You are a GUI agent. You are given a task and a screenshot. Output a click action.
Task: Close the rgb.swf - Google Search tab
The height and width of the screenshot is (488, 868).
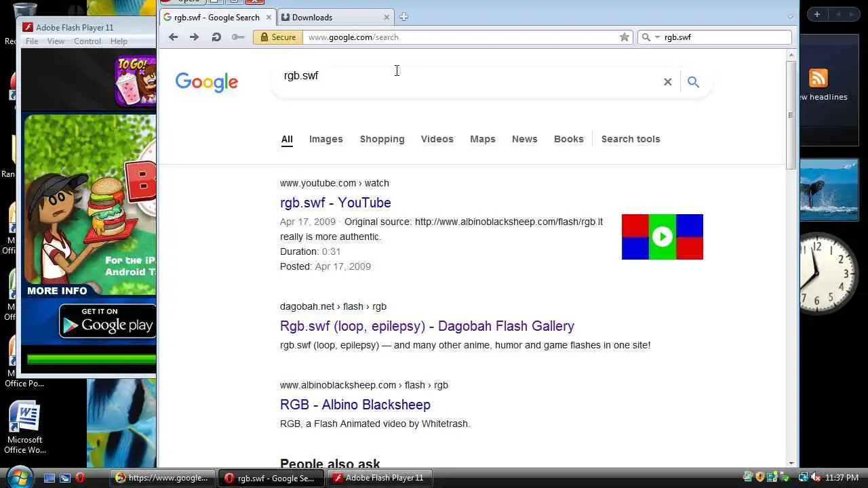point(269,17)
